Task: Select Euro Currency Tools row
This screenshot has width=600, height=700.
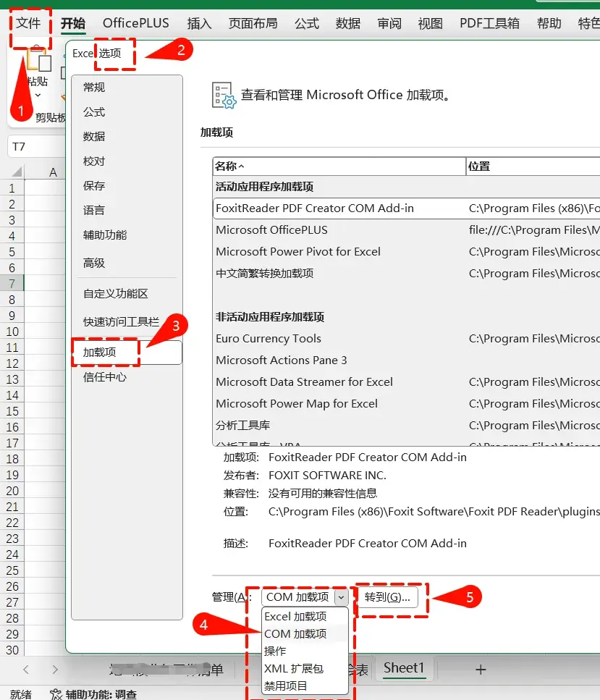Action: (406, 338)
